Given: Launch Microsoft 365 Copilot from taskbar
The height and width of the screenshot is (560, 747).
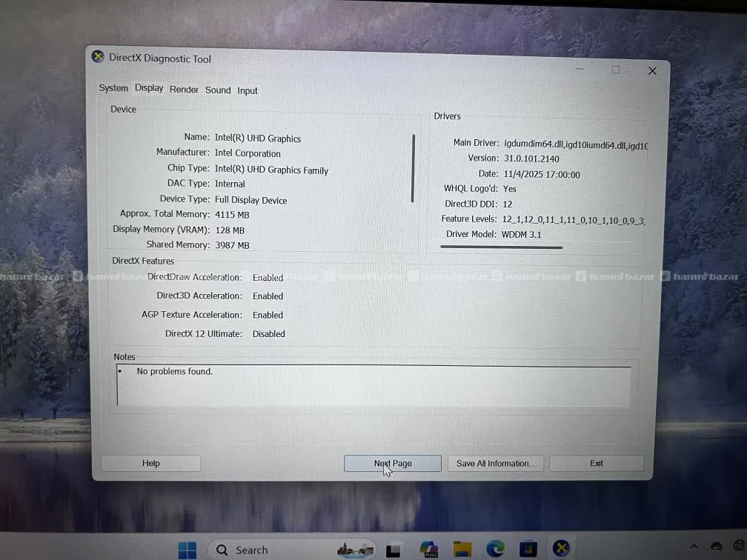Looking at the screenshot, I should tap(429, 549).
